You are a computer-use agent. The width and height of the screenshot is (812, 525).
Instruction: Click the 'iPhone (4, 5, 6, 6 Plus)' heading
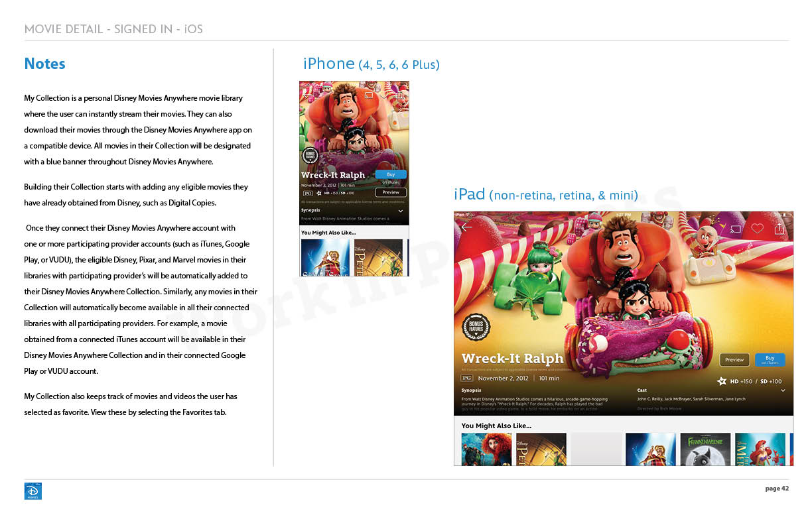pos(371,64)
